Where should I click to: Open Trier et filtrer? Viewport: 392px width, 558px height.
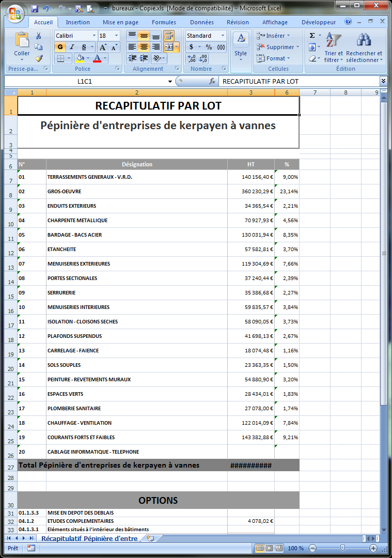[x=334, y=48]
